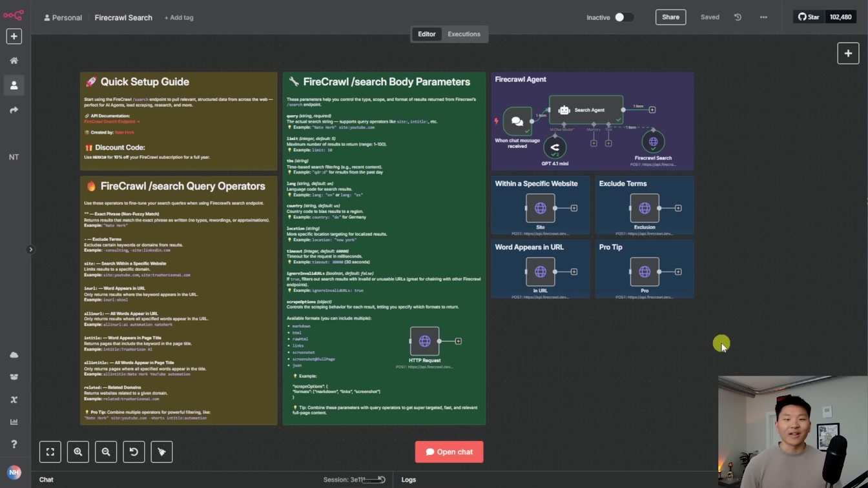Click the fit to view canvas button
868x488 pixels.
pos(50,452)
